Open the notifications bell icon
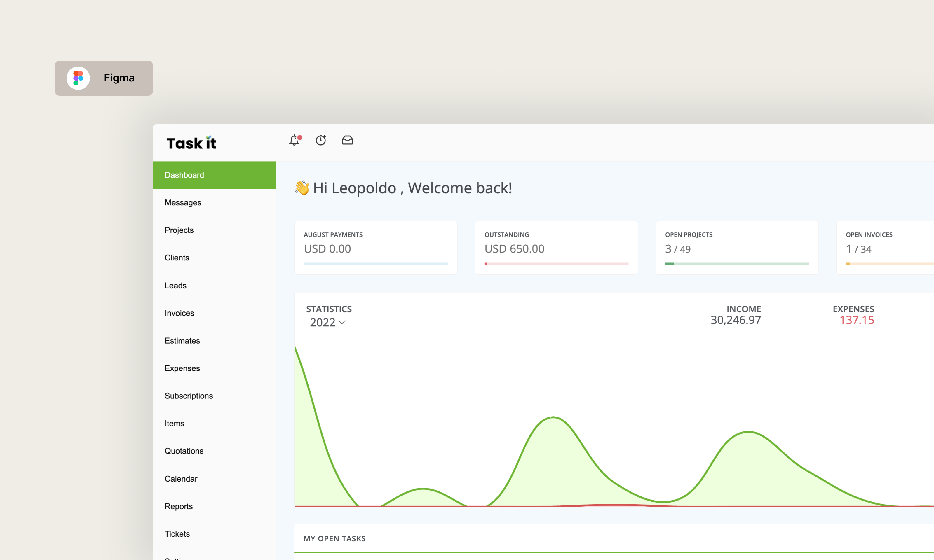 [x=295, y=140]
